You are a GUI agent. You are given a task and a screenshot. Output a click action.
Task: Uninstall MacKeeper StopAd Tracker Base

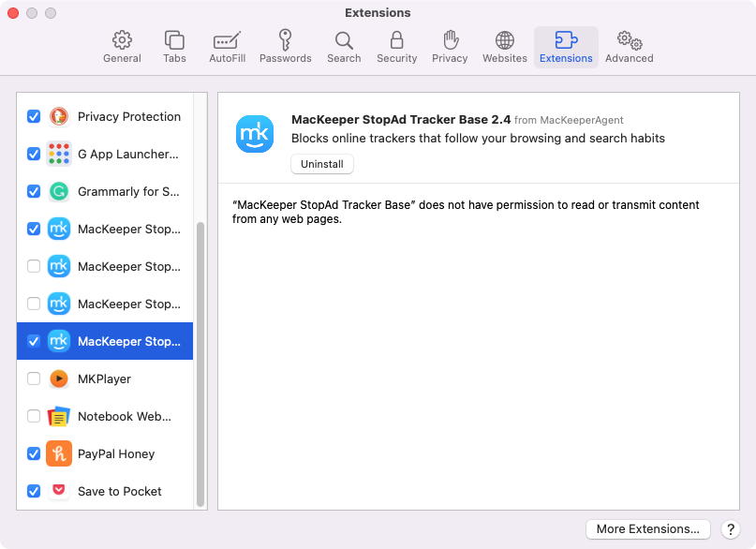tap(322, 164)
